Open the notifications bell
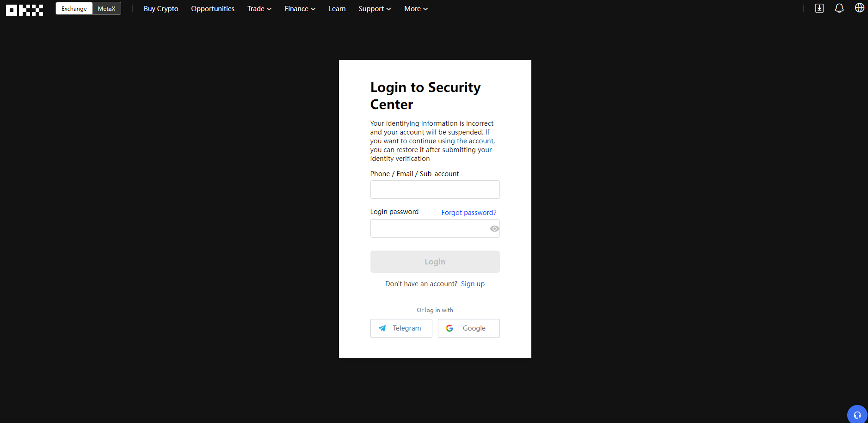The width and height of the screenshot is (868, 423). click(839, 8)
